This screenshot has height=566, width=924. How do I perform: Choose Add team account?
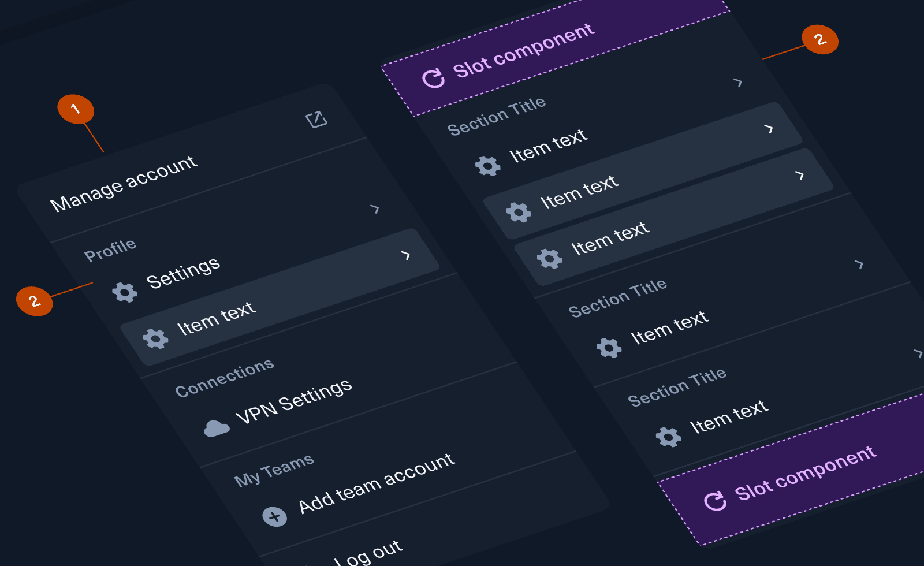point(377,483)
